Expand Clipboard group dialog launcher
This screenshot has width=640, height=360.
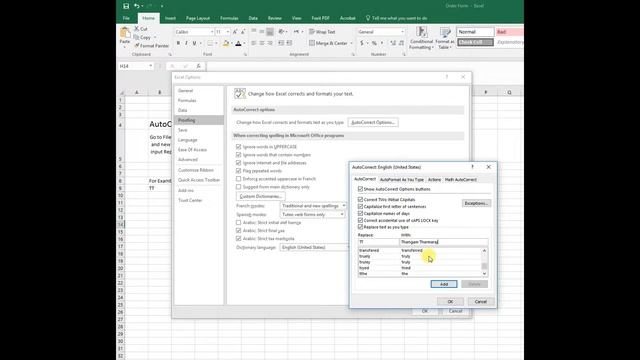170,54
